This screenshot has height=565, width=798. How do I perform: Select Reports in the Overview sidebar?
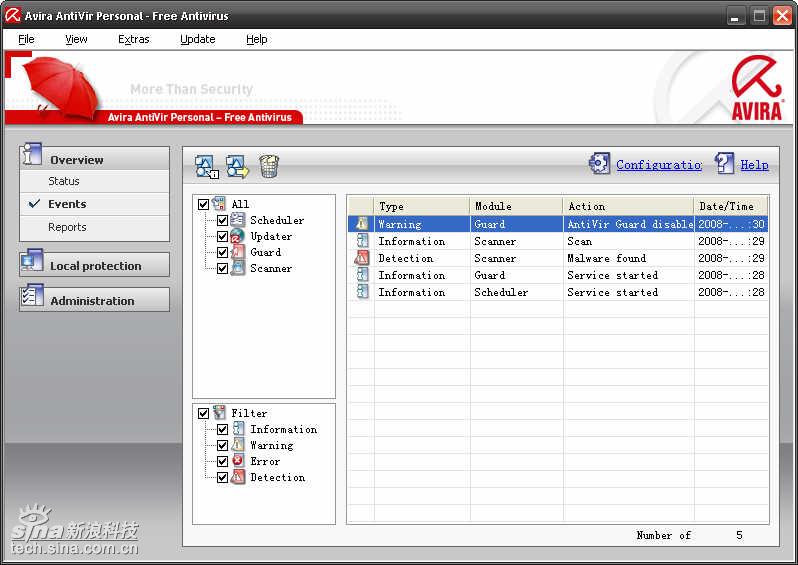[67, 227]
